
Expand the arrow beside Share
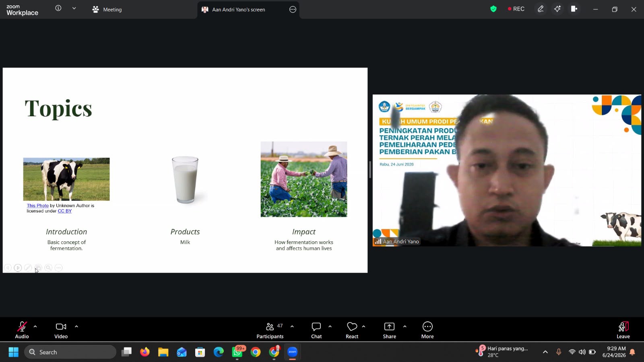[x=405, y=327]
